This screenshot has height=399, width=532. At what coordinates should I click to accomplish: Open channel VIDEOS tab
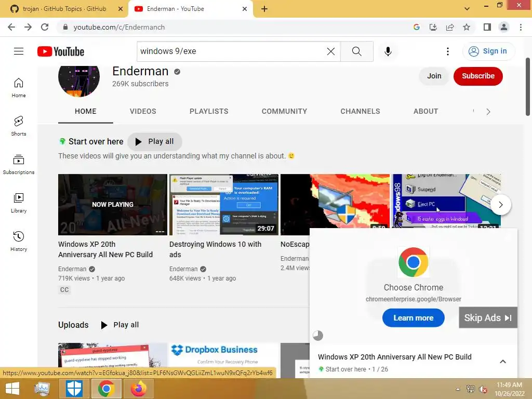click(143, 111)
